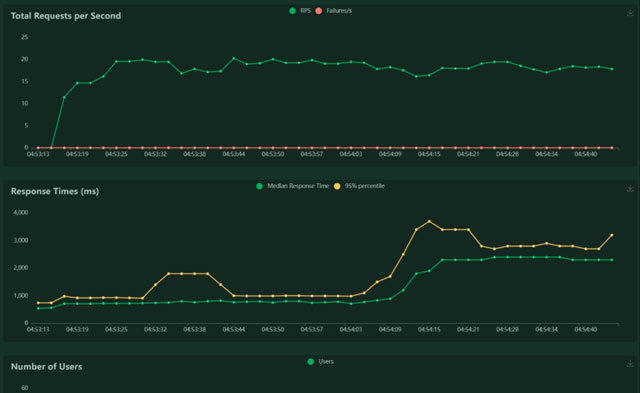Click the green RPS legend dot
The width and height of the screenshot is (640, 393).
[x=292, y=11]
